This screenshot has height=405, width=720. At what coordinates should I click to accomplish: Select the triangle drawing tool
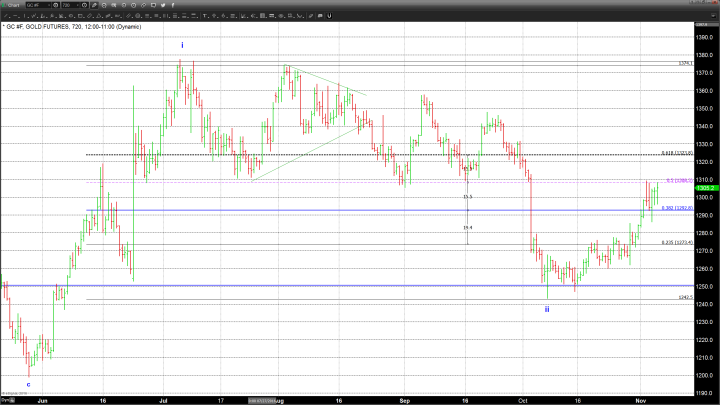[99, 16]
